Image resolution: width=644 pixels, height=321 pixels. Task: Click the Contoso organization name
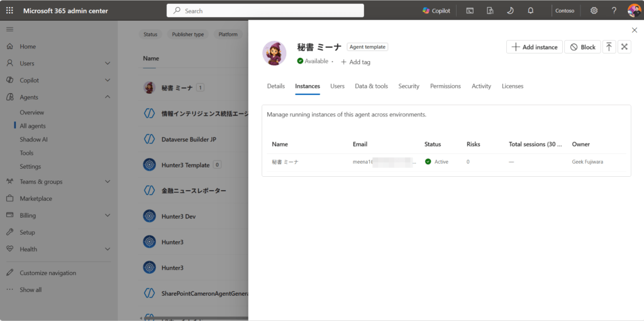coord(565,11)
